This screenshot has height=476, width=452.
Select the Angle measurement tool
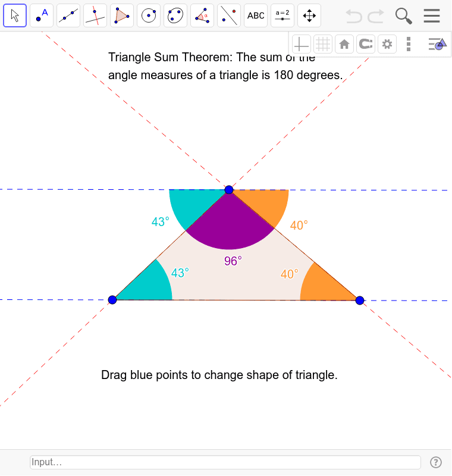(202, 15)
